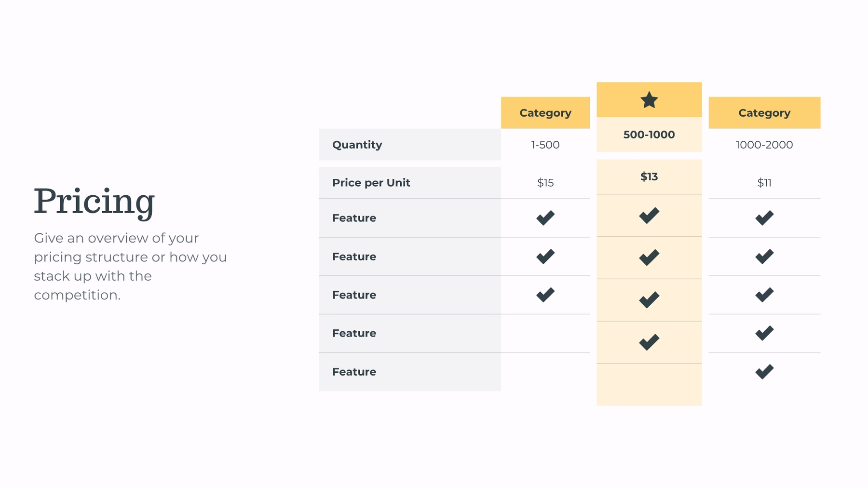
Task: Click the 1-500 quantity value
Action: (545, 145)
